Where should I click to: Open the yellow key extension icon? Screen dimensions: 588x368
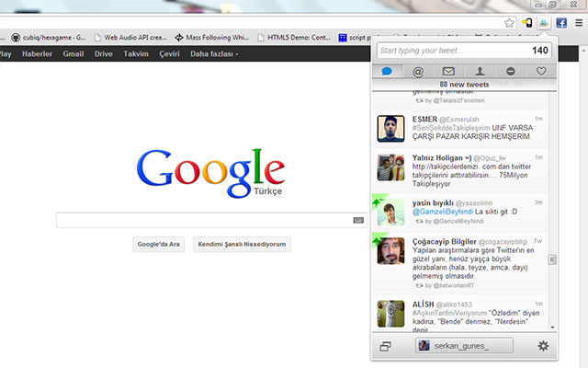[x=526, y=23]
